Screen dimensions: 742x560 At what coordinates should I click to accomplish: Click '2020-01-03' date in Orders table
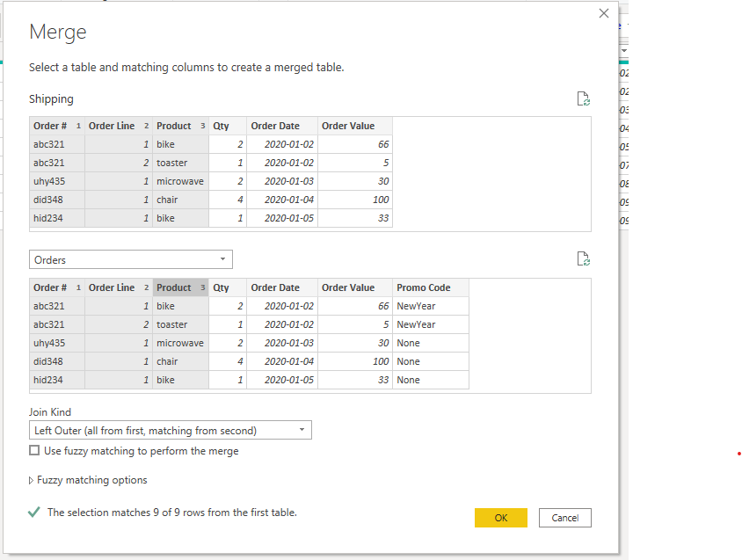(282, 343)
